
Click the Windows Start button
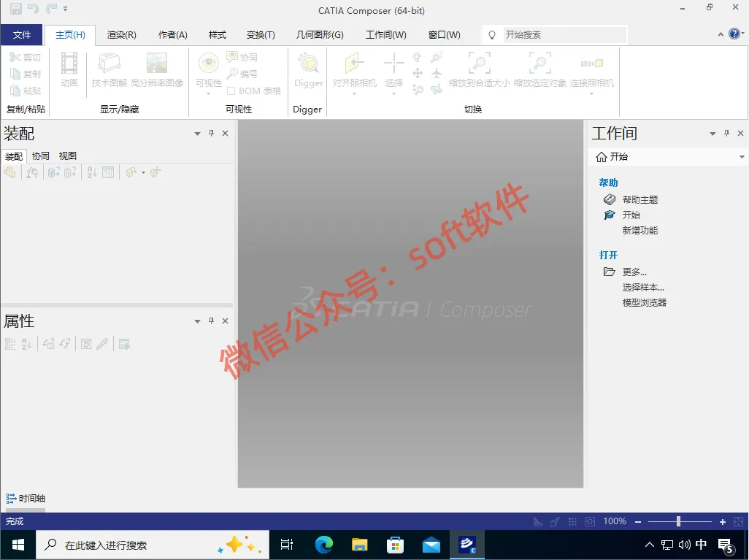[x=18, y=545]
